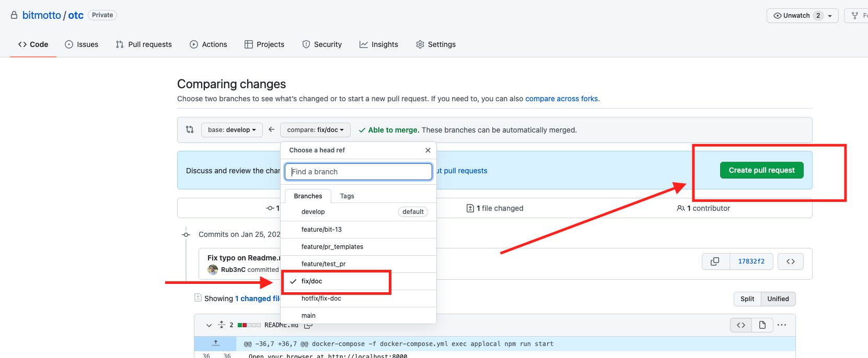Show README.md source diff icon
The width and height of the screenshot is (868, 358).
(741, 325)
